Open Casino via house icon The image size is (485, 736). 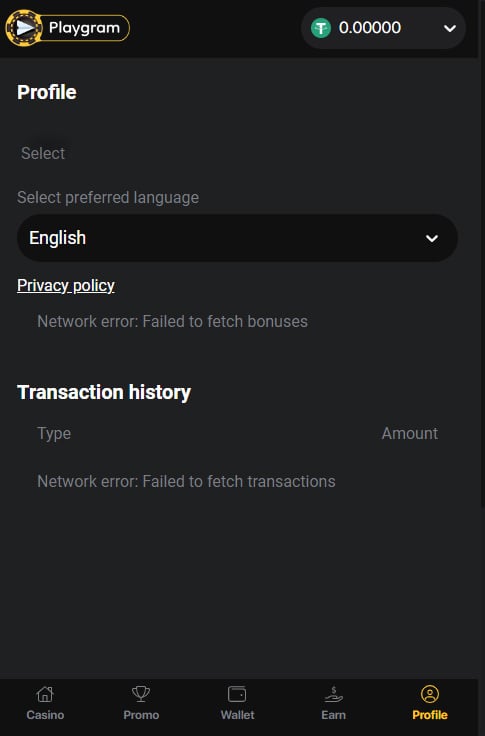(x=45, y=694)
